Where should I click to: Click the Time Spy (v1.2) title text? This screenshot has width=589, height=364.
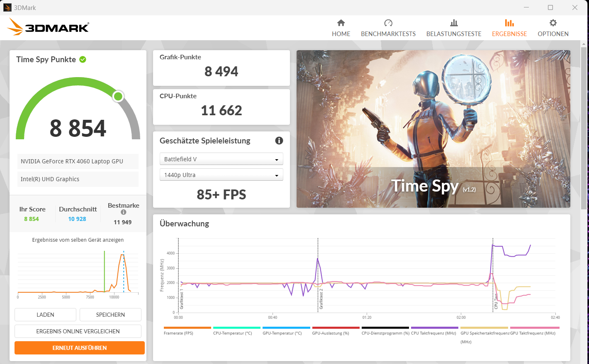pyautogui.click(x=433, y=186)
